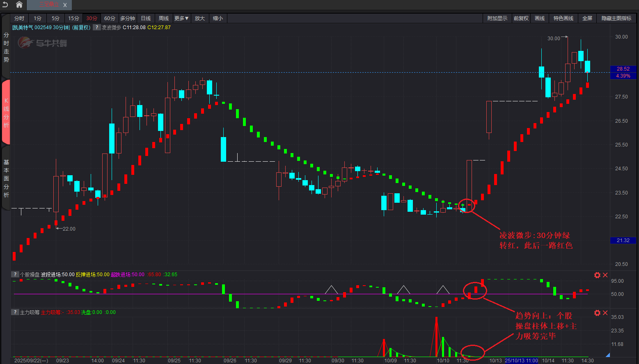Close the 个股操盘 indicator panel
The height and width of the screenshot is (364, 639).
[x=605, y=275]
